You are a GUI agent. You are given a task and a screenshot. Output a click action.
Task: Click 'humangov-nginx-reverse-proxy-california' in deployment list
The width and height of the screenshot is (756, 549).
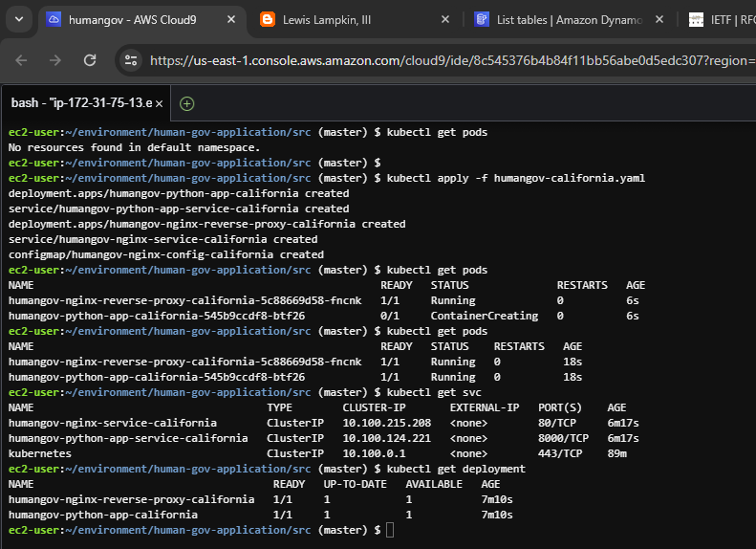pyautogui.click(x=131, y=500)
